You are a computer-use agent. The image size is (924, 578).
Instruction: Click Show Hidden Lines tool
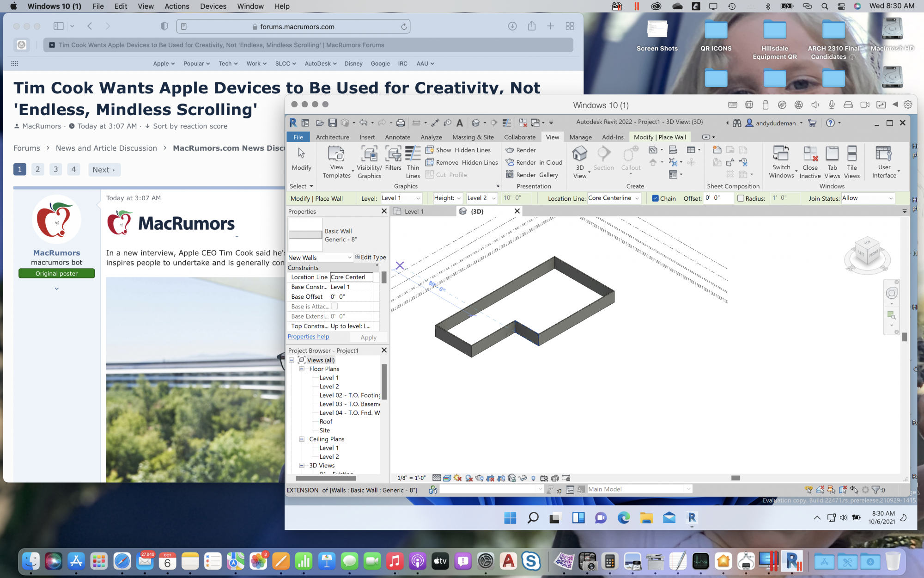458,150
